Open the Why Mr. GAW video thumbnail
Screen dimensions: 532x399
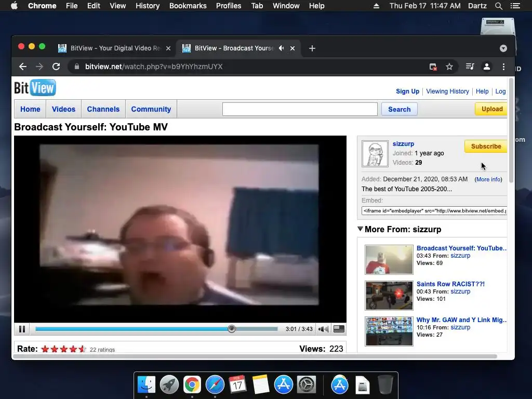coord(389,331)
